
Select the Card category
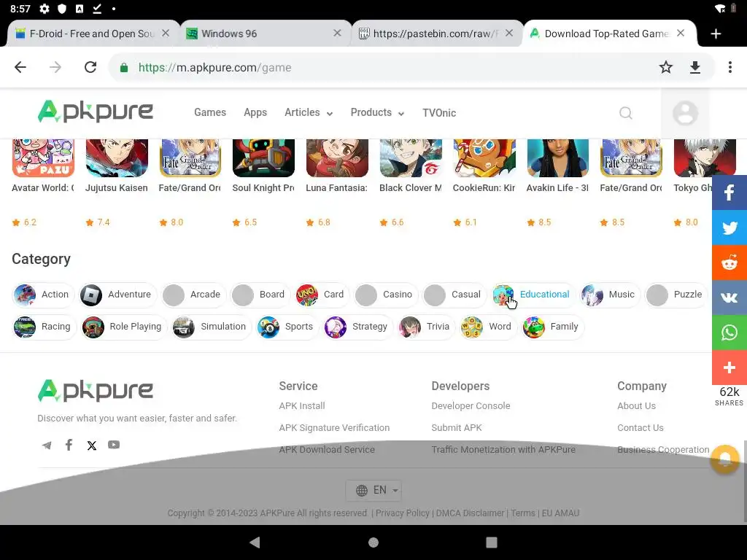[x=322, y=295]
